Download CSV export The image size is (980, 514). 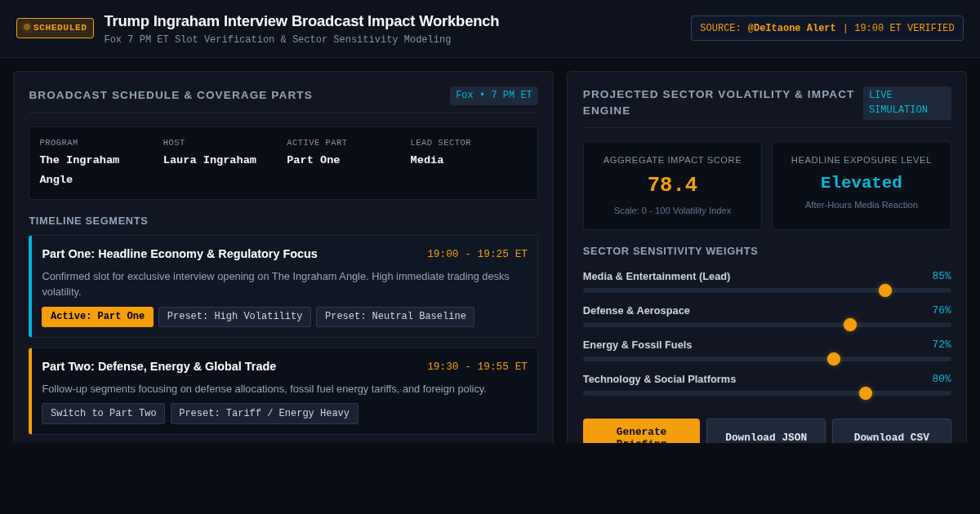(x=892, y=431)
